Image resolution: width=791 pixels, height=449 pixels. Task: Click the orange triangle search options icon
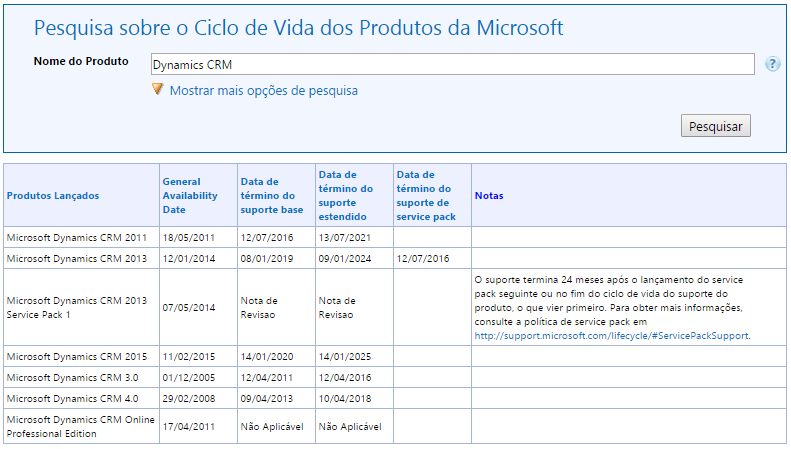point(157,90)
